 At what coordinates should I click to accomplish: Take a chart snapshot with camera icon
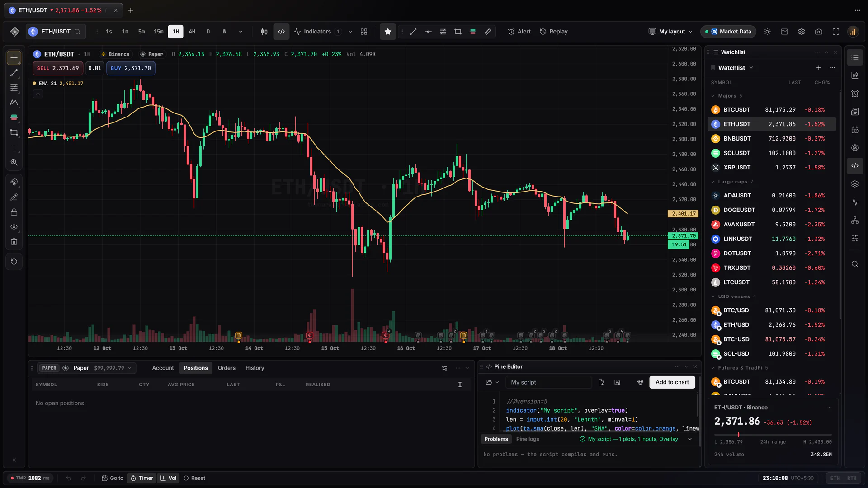(819, 32)
